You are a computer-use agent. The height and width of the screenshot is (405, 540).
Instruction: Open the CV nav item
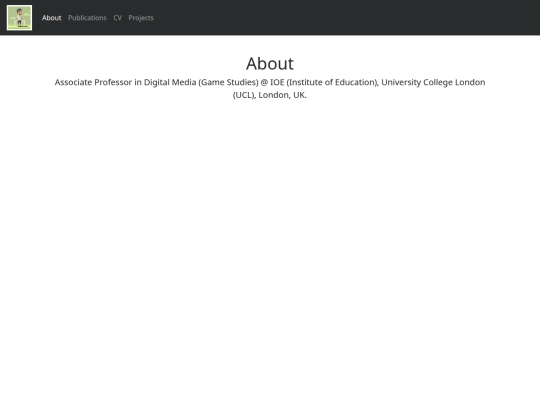117,18
